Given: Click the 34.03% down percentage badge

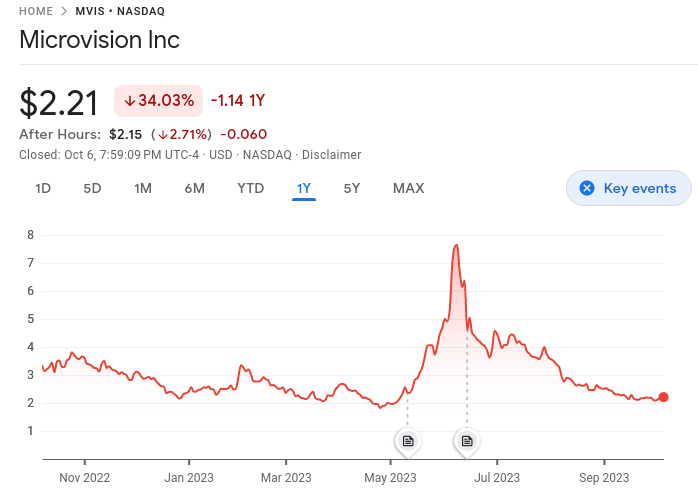Looking at the screenshot, I should (159, 100).
